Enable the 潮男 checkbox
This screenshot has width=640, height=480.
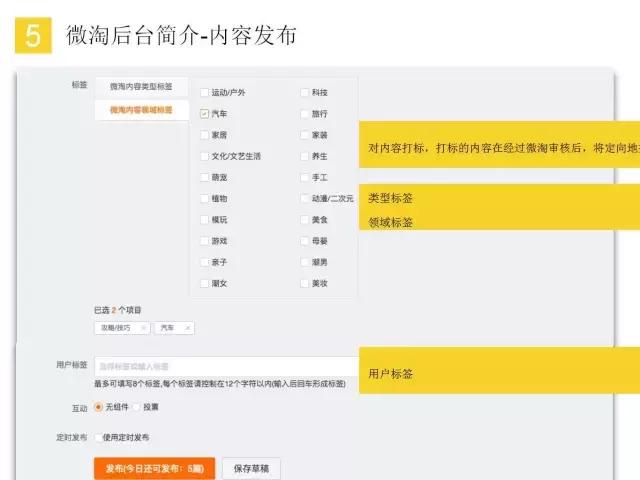point(304,262)
